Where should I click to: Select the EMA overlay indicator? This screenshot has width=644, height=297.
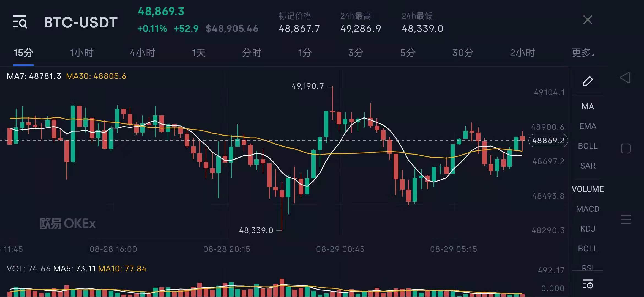[x=587, y=126]
